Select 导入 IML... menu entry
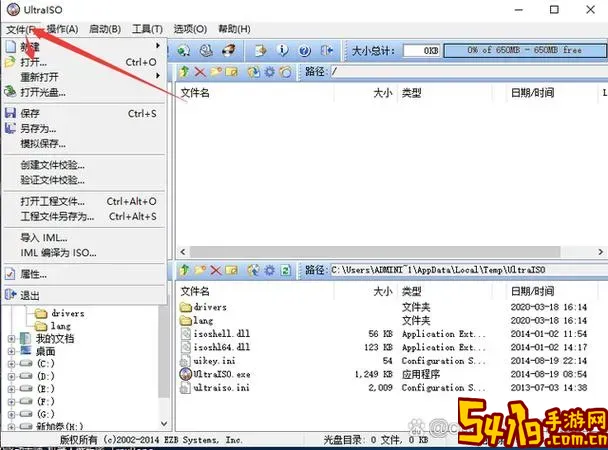This screenshot has width=608, height=450. tap(84, 238)
